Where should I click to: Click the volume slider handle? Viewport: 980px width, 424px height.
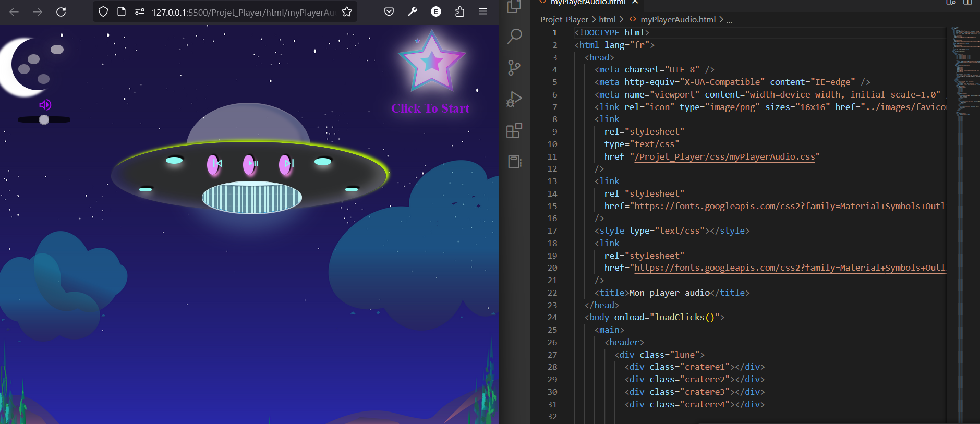point(44,120)
